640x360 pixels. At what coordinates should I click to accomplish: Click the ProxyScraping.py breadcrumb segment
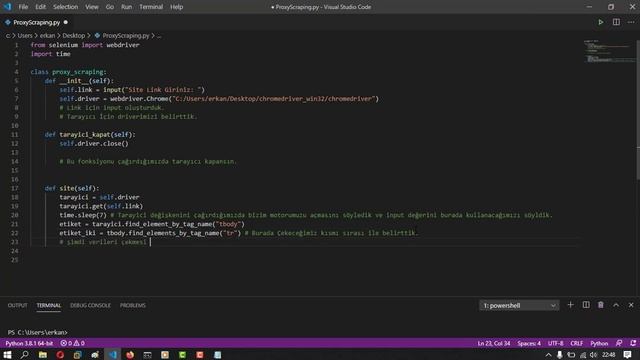(x=126, y=36)
